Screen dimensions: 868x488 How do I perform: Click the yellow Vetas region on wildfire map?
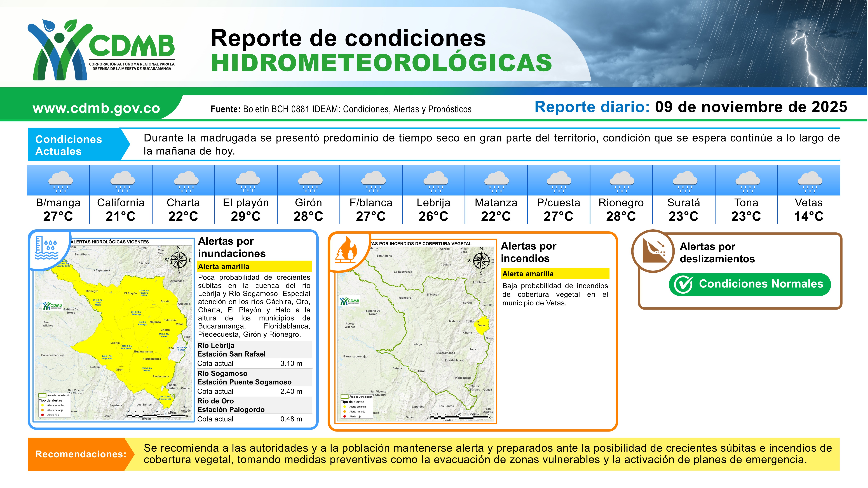pos(482,325)
